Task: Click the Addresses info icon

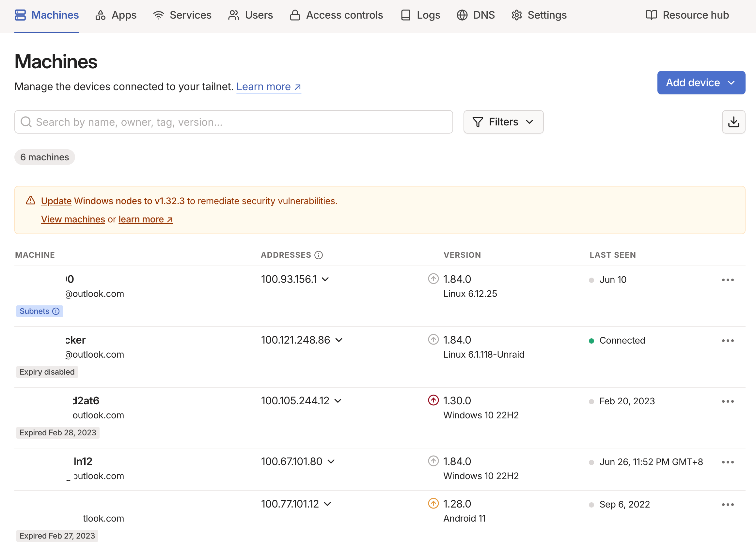Action: (x=319, y=255)
